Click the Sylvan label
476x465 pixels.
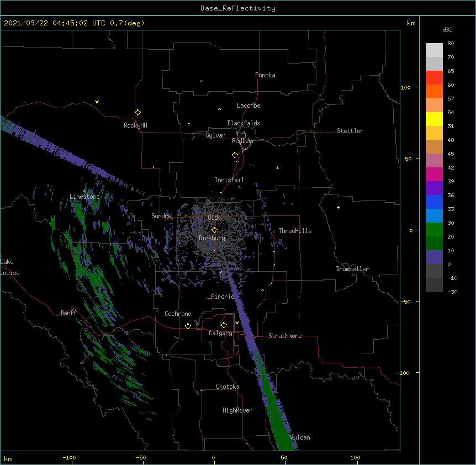215,135
